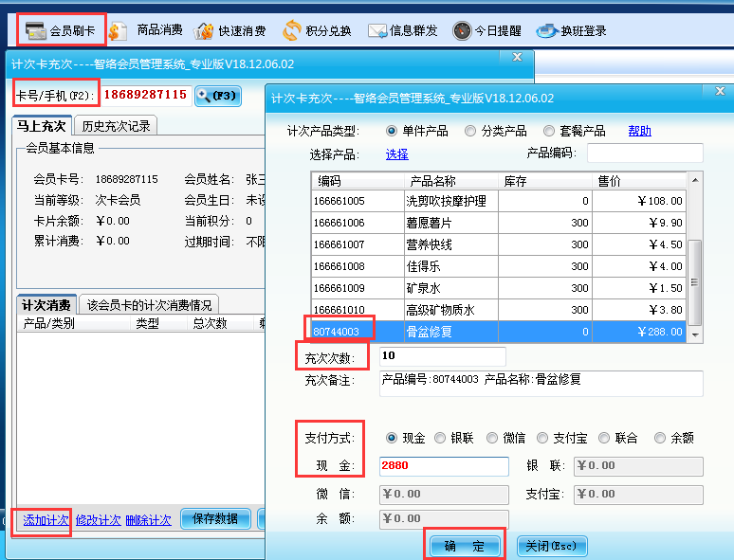Click product list scrollbar down arrow
Screen dimensions: 734x560
pyautogui.click(x=695, y=335)
